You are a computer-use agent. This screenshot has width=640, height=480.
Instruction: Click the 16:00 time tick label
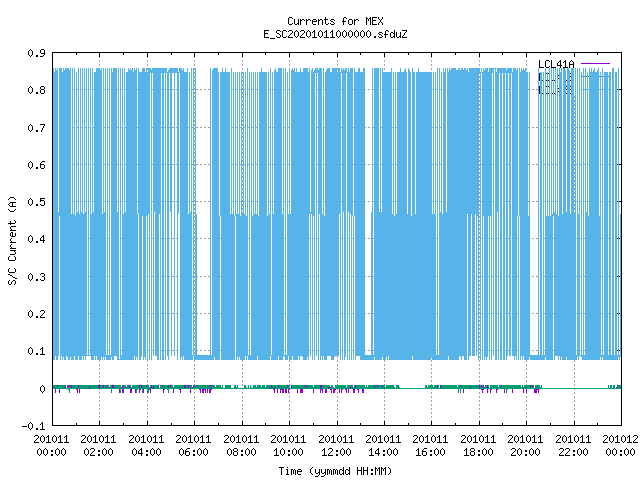[x=431, y=452]
